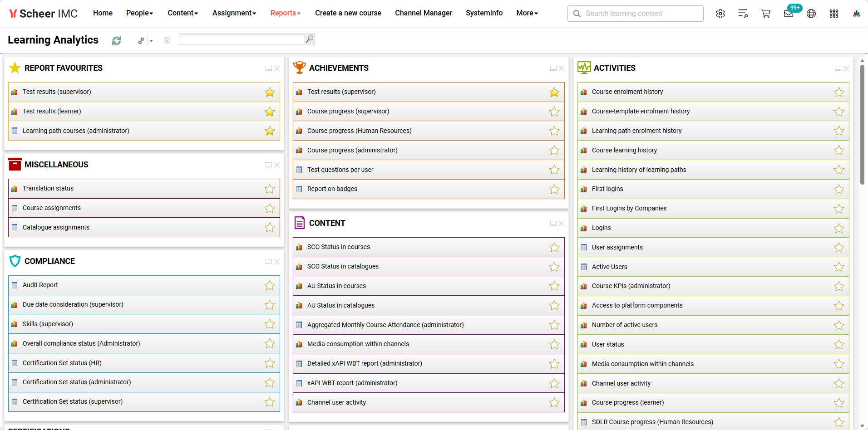Viewport: 868px width, 430px height.
Task: Close the Compliance panel
Action: (x=277, y=262)
